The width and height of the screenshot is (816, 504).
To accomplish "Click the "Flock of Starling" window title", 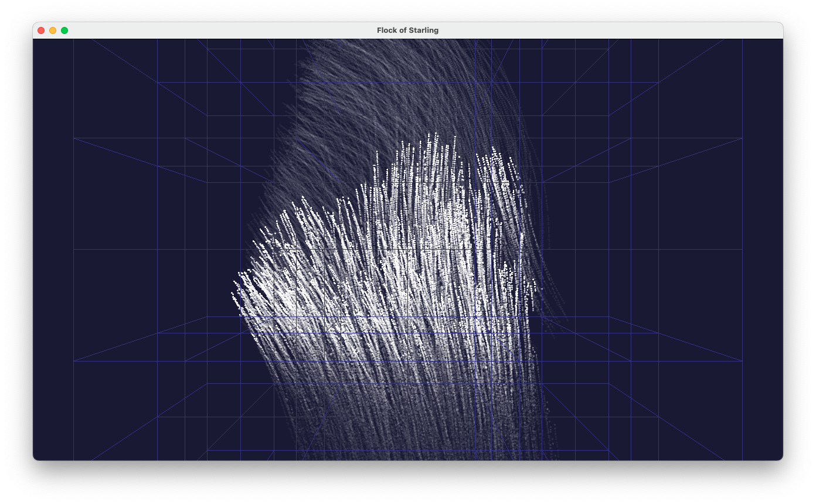I will tap(407, 30).
